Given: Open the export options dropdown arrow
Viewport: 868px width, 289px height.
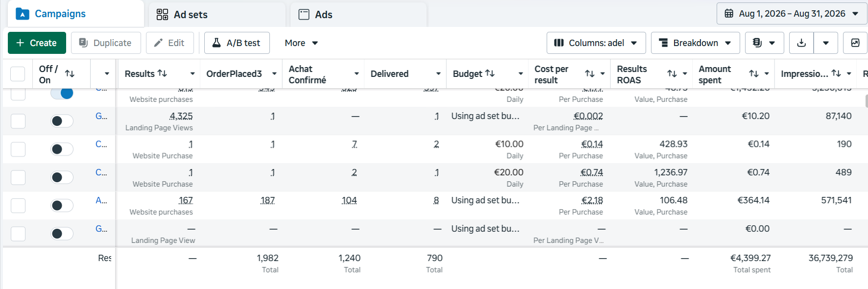Looking at the screenshot, I should [826, 43].
